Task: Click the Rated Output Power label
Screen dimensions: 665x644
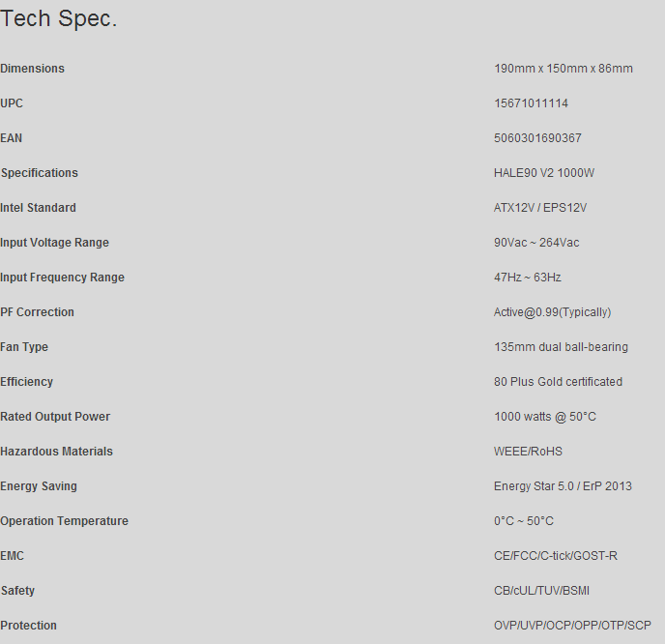Action: pos(55,417)
